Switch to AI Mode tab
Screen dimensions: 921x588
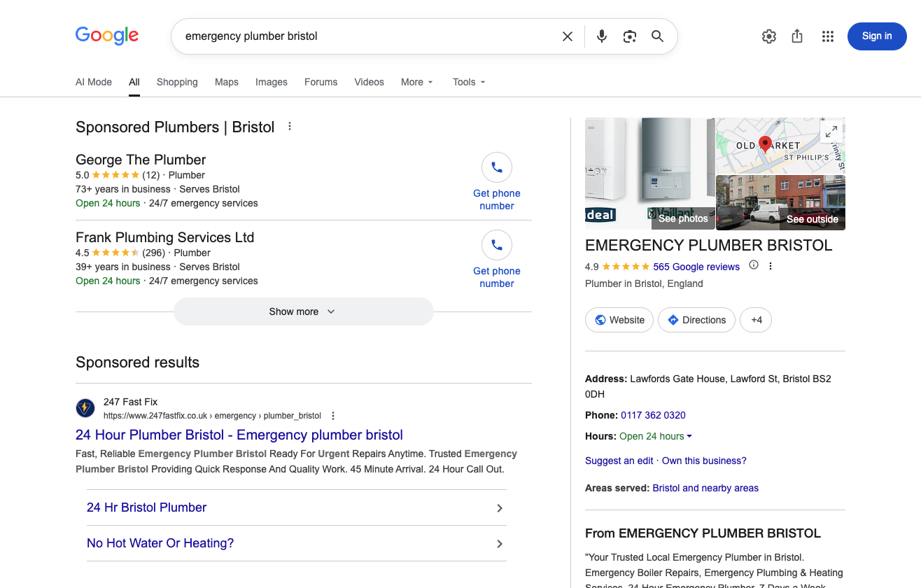[x=94, y=82]
